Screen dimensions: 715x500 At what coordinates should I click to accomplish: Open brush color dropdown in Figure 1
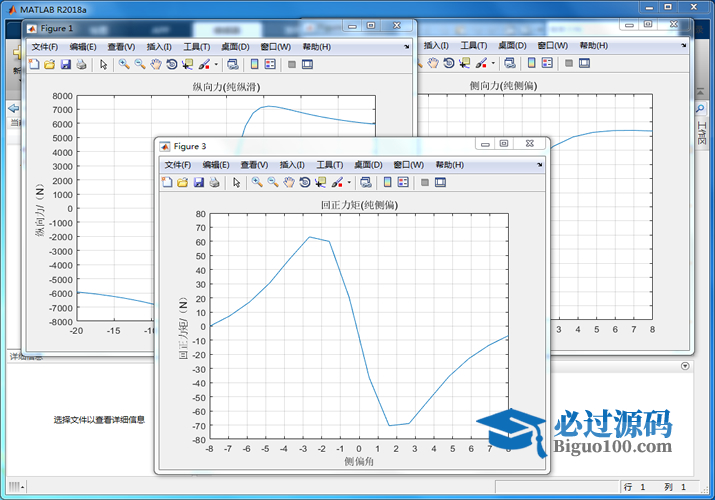click(216, 64)
